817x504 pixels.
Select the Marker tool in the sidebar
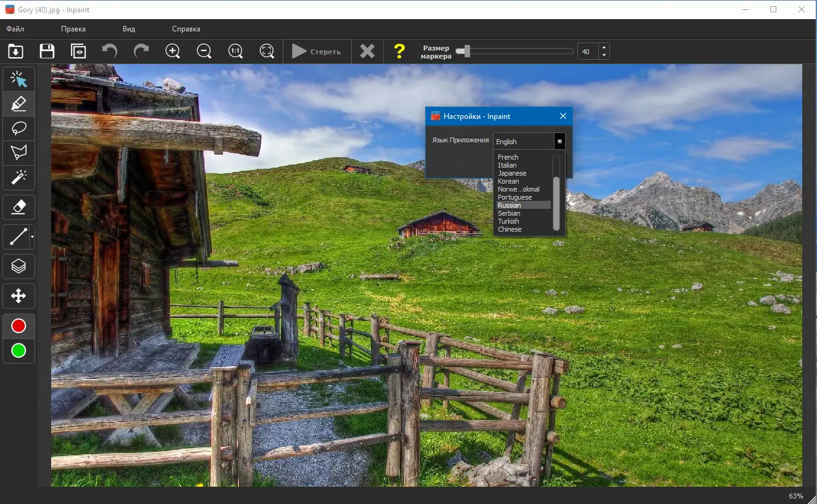coord(18,104)
